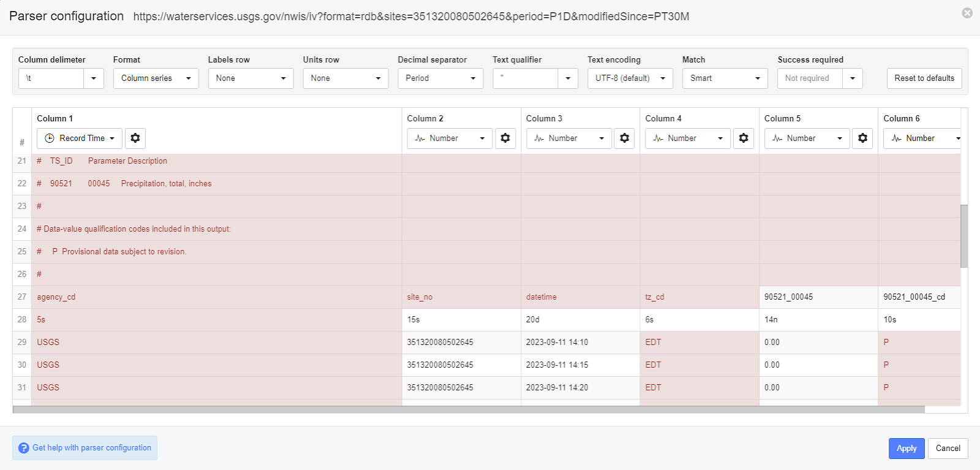Open Text qualifier dropdown arrow
The height and width of the screenshot is (470, 980).
(568, 78)
